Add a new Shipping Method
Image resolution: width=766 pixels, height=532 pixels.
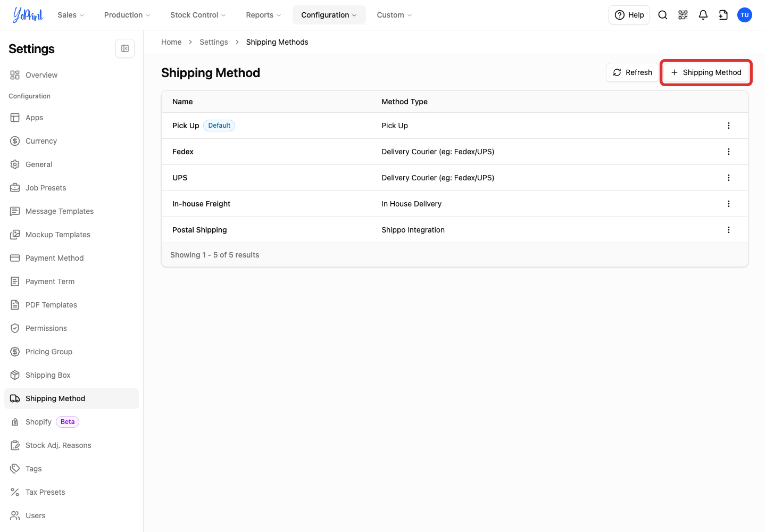[x=706, y=72]
